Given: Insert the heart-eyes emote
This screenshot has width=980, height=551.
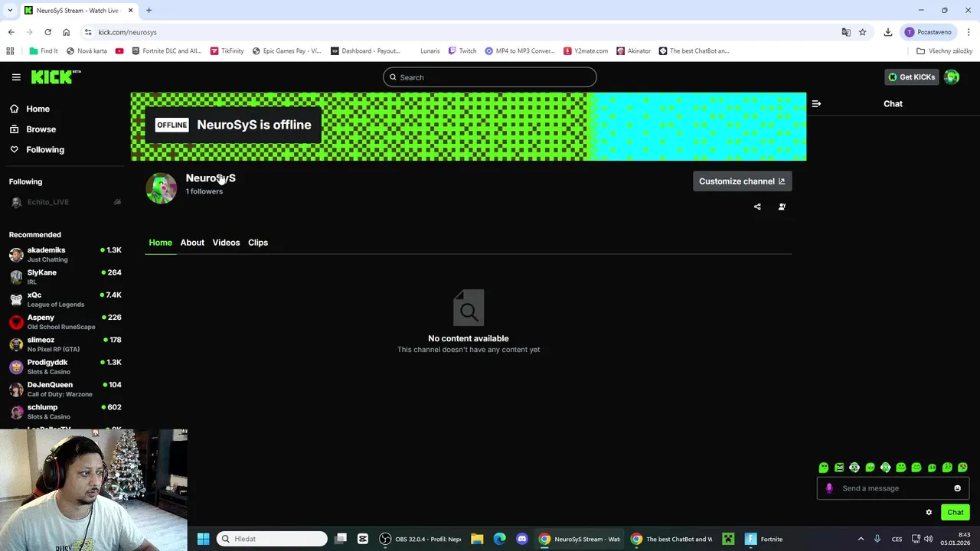Looking at the screenshot, I should pyautogui.click(x=962, y=468).
